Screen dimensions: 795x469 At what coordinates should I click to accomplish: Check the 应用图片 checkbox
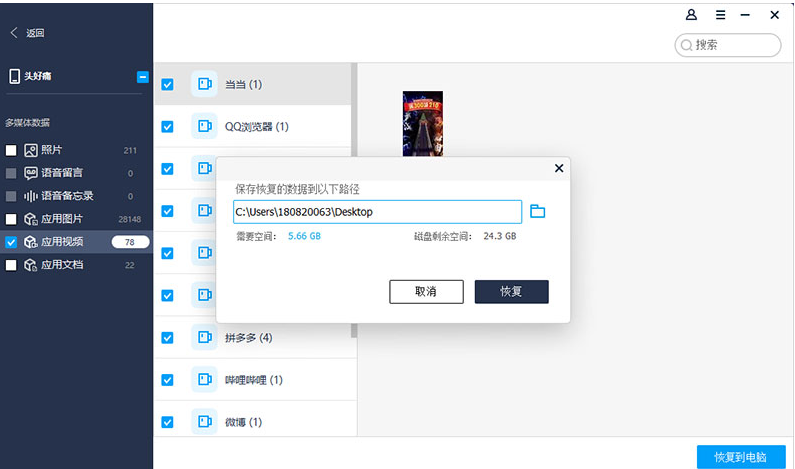[x=11, y=219]
